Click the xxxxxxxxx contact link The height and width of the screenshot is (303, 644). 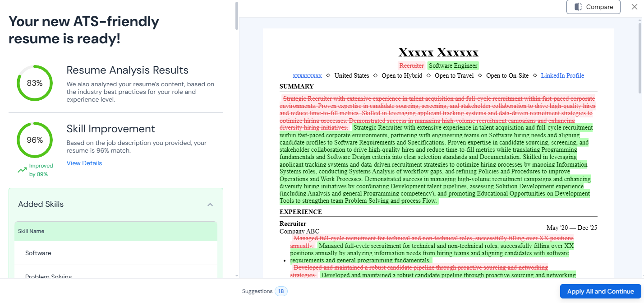(x=307, y=75)
